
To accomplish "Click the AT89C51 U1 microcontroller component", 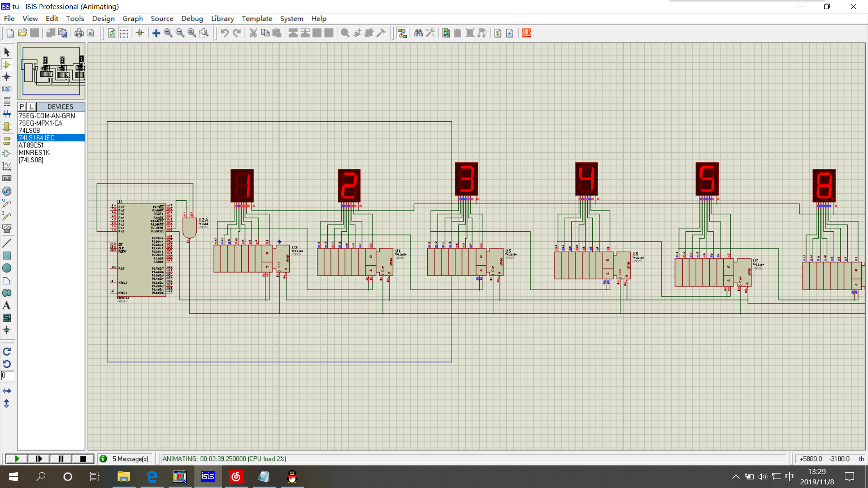I will (x=142, y=250).
